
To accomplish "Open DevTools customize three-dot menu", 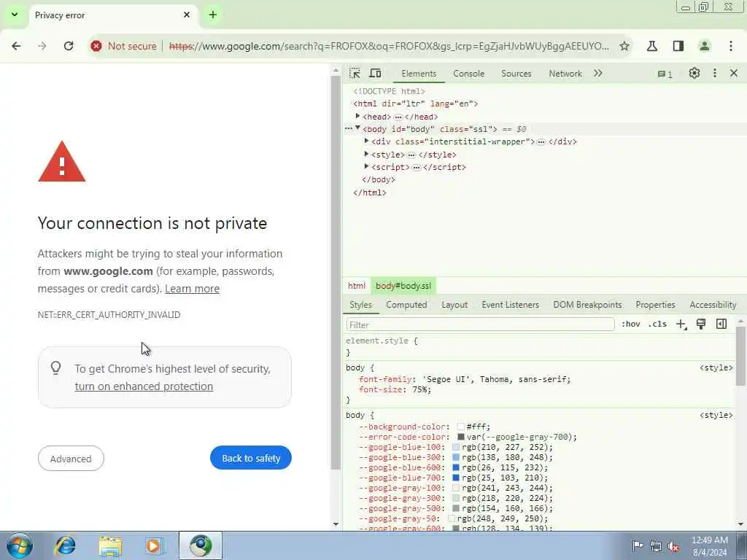I will click(715, 74).
